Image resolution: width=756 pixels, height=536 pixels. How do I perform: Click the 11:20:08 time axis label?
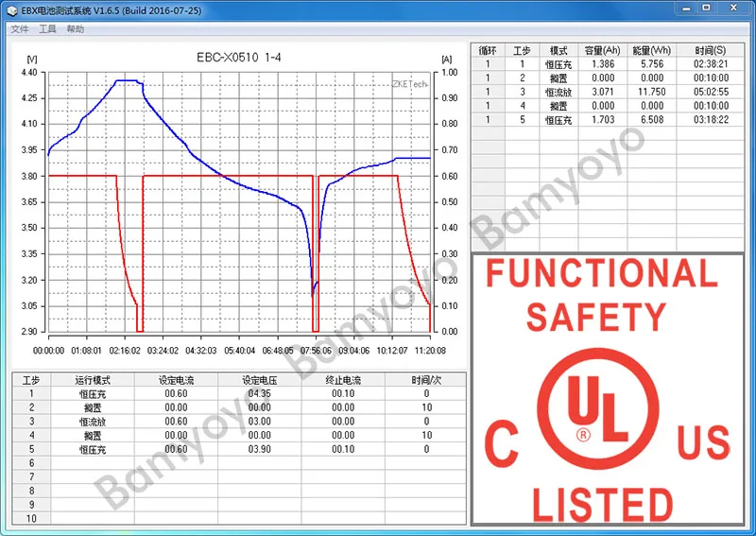coord(430,351)
